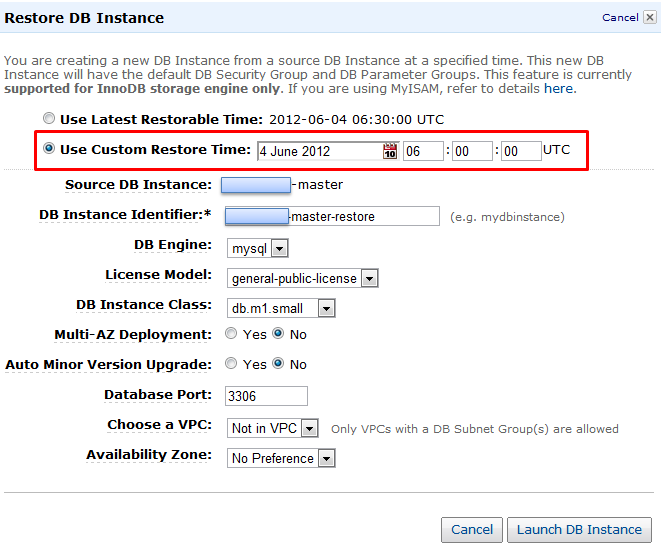661x546 pixels.
Task: Open the Availability Zone dropdown
Action: (281, 458)
